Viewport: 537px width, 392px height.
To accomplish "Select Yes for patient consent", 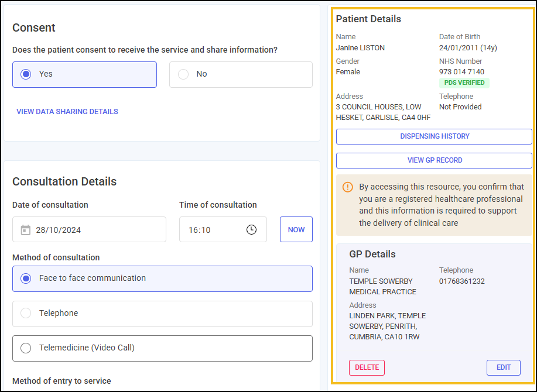I will point(84,74).
